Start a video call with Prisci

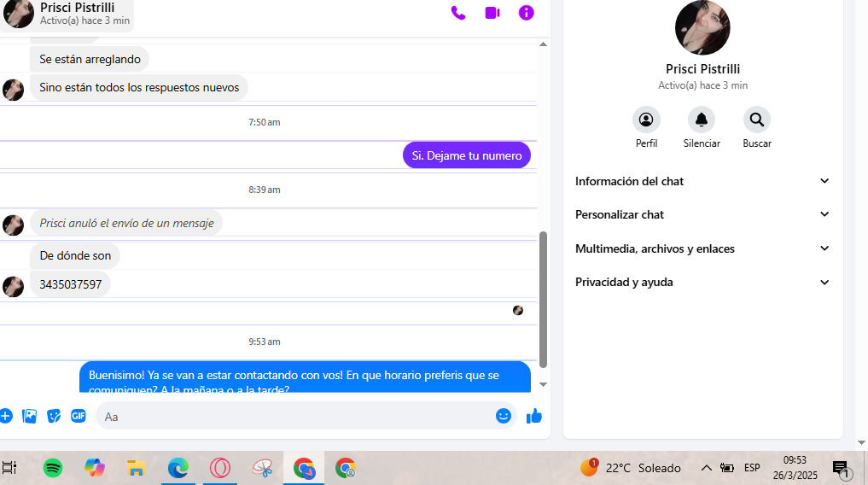click(492, 13)
